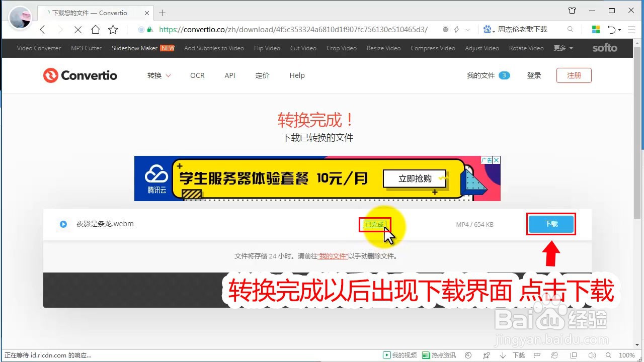Click the softo brand logo
644x362 pixels.
[605, 48]
